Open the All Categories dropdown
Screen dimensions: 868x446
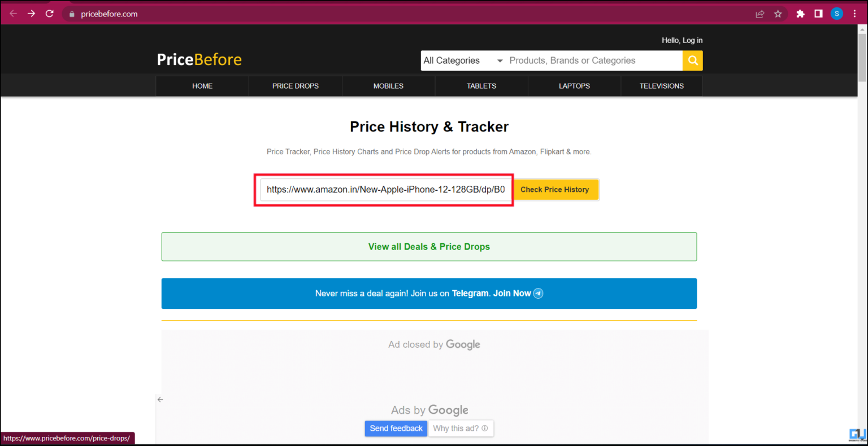coord(458,60)
